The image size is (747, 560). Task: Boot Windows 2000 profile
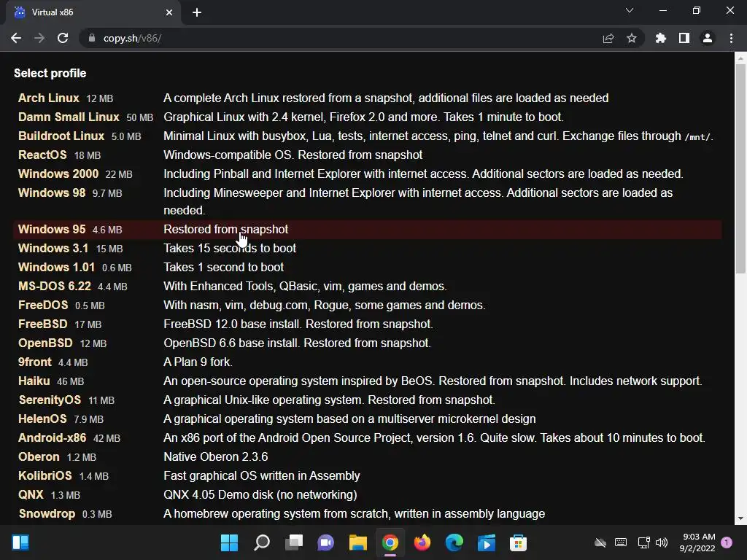pos(58,174)
